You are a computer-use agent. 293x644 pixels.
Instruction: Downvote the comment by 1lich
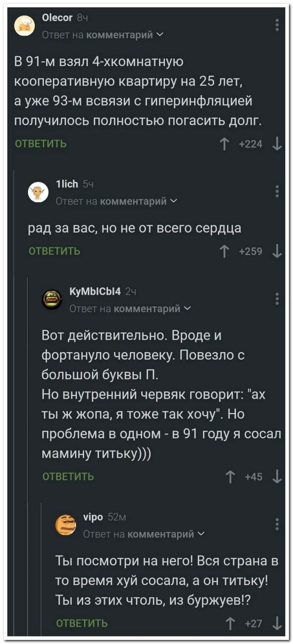click(276, 251)
